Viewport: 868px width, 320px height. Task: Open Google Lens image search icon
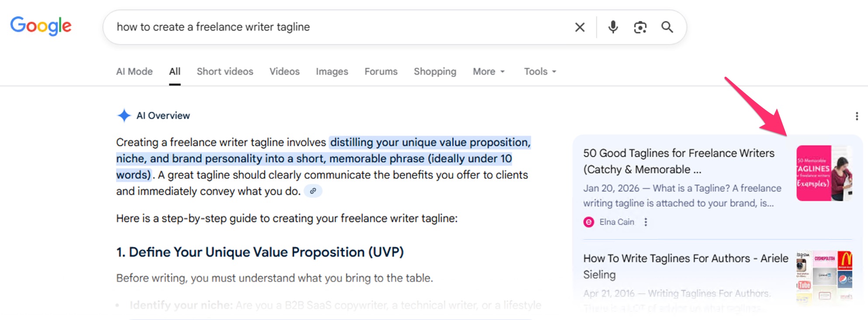click(x=640, y=27)
